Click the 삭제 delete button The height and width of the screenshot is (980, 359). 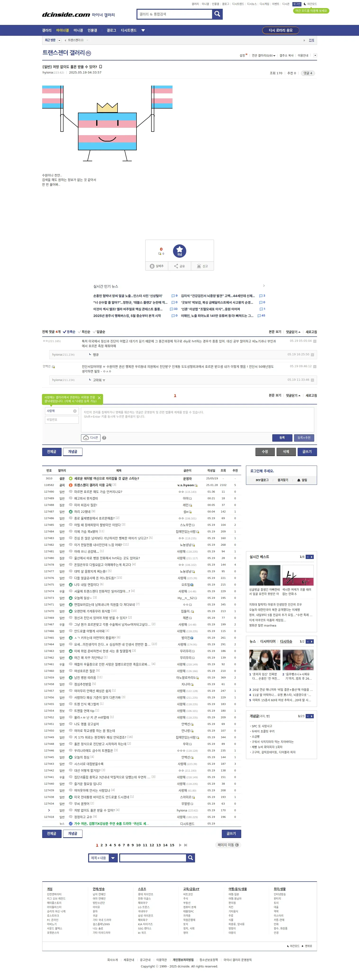[286, 452]
